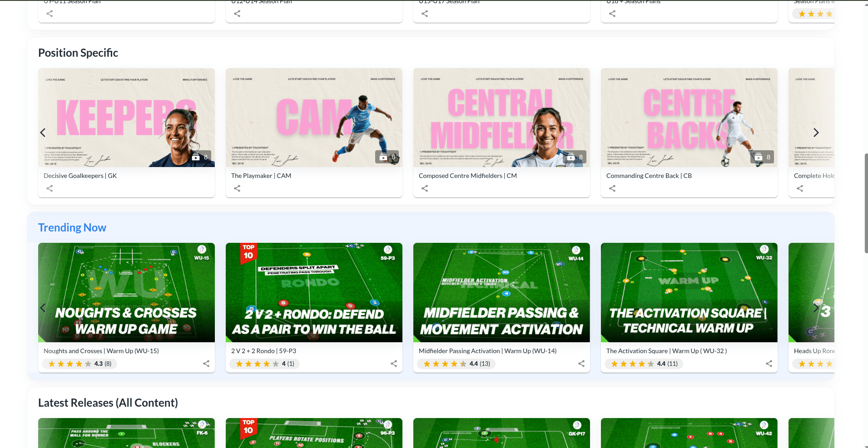Share The Activation Square warm up
The height and width of the screenshot is (448, 868).
(769, 364)
